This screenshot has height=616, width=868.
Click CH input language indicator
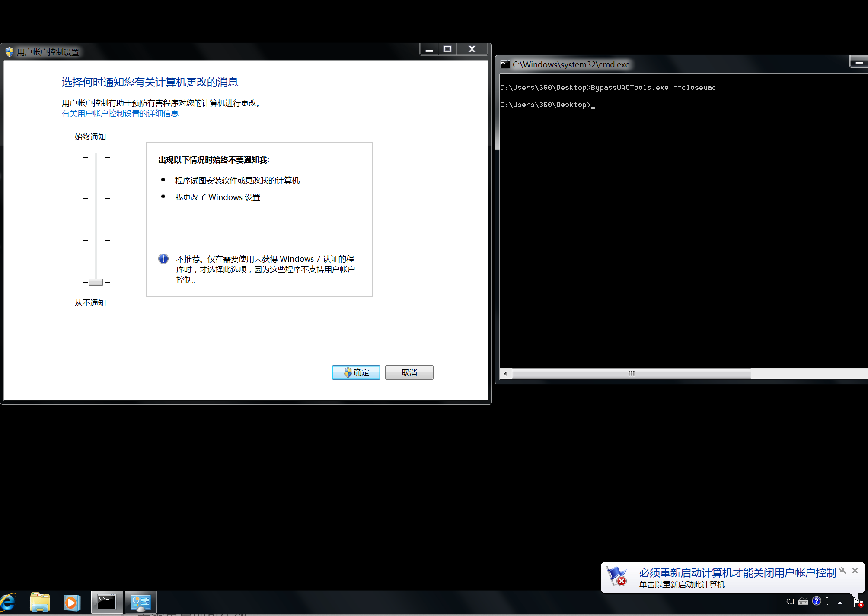click(x=790, y=601)
